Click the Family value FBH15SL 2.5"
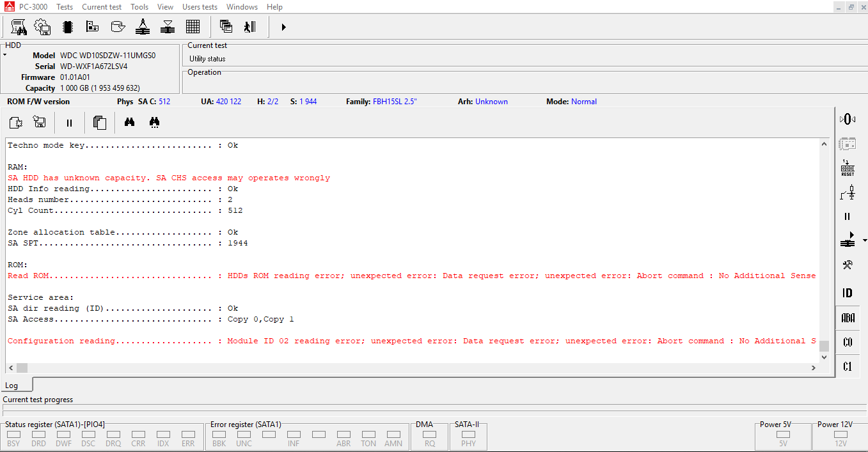The width and height of the screenshot is (868, 452). (x=395, y=102)
